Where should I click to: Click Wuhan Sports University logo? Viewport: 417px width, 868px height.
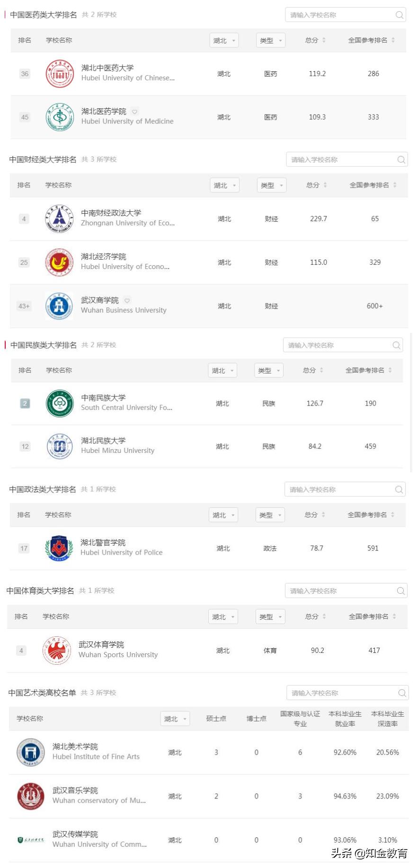57,651
